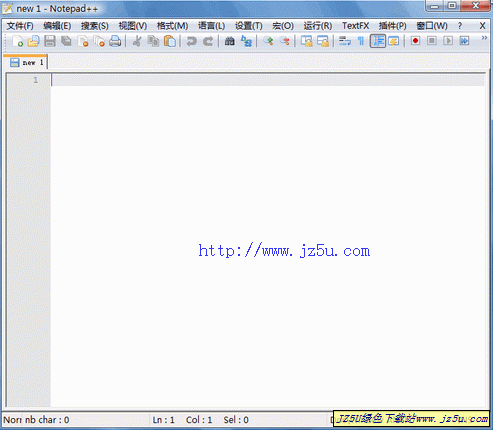
Task: Click user defined language dialog icon
Action: 394,41
